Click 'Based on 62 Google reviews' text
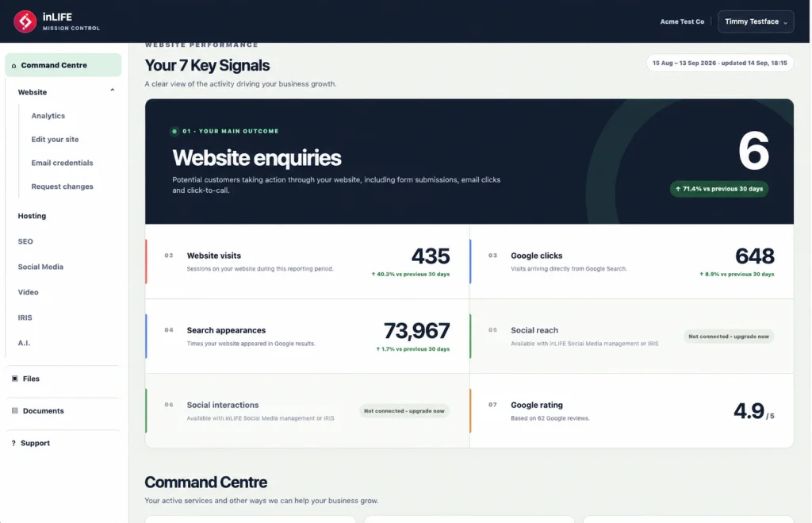812x523 pixels. pos(550,419)
